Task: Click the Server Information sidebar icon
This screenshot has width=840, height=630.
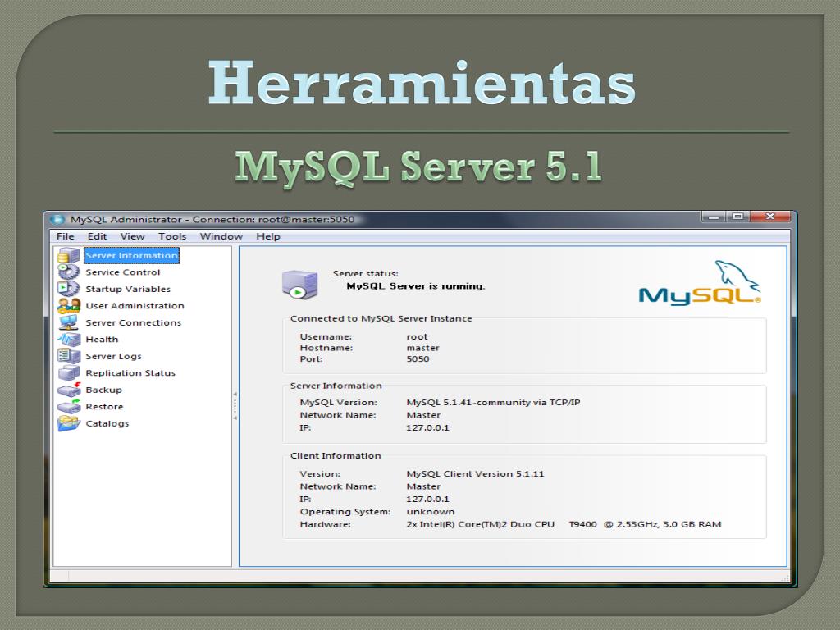Action: click(x=69, y=256)
